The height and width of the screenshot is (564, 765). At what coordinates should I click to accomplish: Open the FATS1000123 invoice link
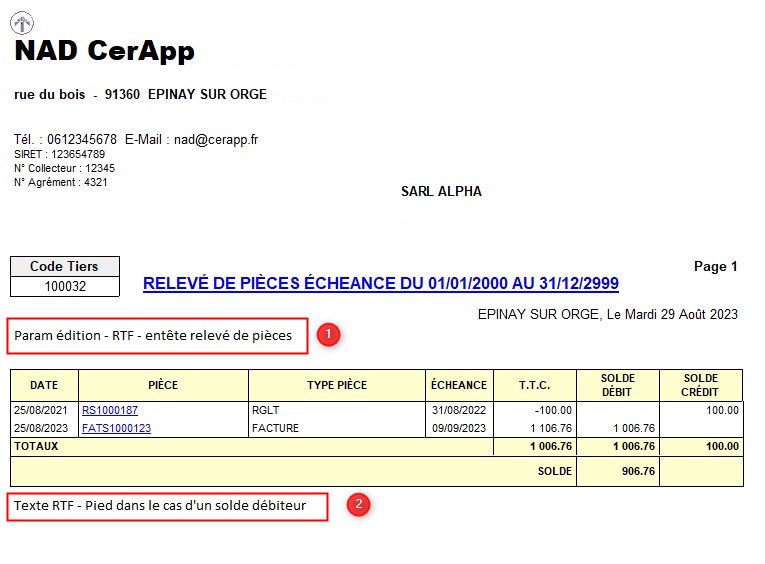click(x=116, y=428)
